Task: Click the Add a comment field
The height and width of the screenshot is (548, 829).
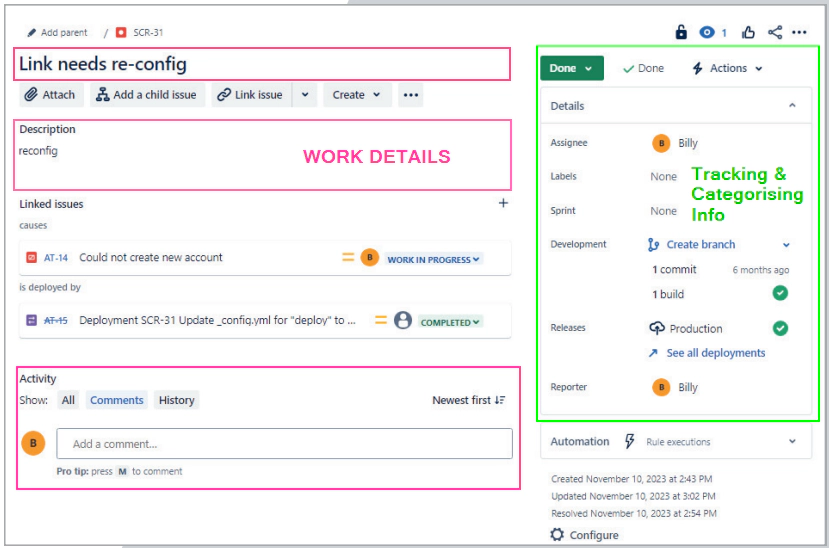Action: pos(284,444)
